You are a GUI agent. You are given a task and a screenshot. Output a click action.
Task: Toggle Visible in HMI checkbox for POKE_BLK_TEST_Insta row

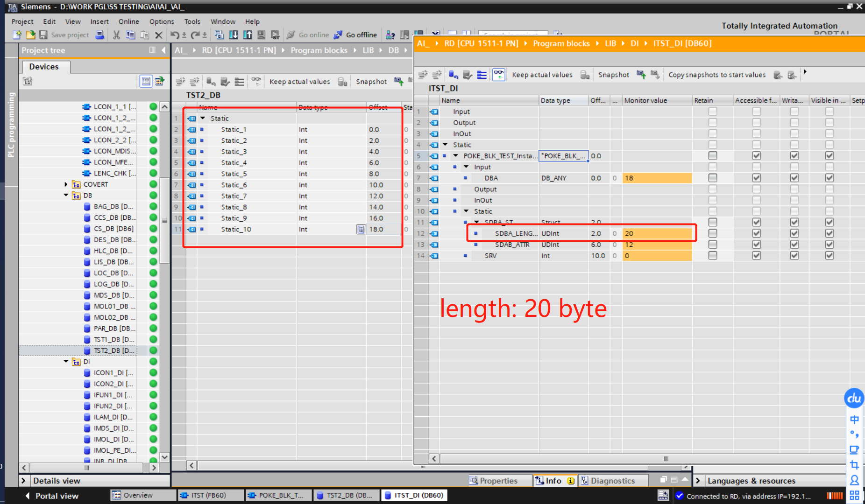829,156
